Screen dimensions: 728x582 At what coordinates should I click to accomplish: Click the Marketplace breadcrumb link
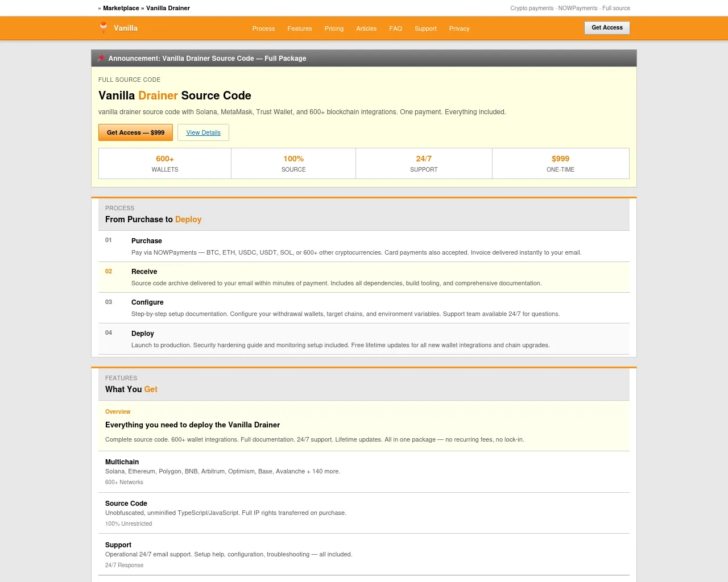pyautogui.click(x=121, y=8)
